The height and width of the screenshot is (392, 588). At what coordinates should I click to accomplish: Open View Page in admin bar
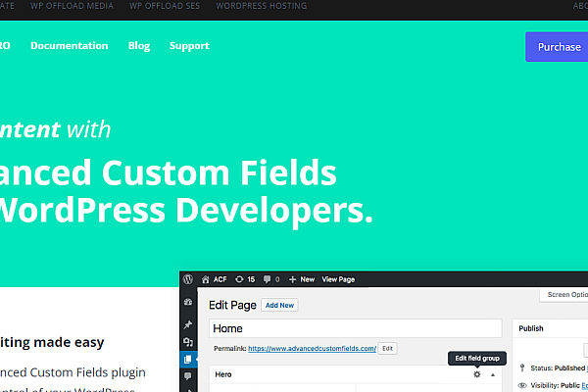[x=338, y=279]
